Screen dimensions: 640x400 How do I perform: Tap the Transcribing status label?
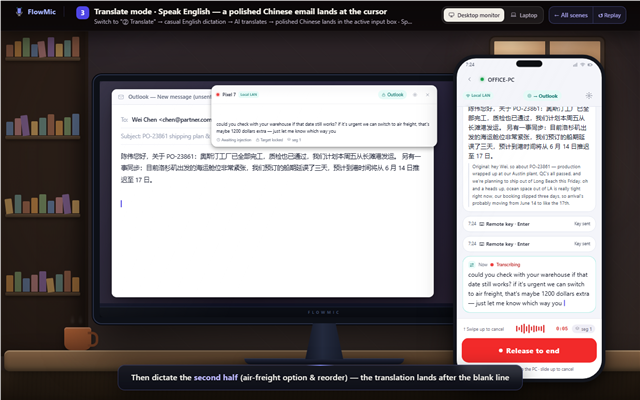[x=508, y=264]
